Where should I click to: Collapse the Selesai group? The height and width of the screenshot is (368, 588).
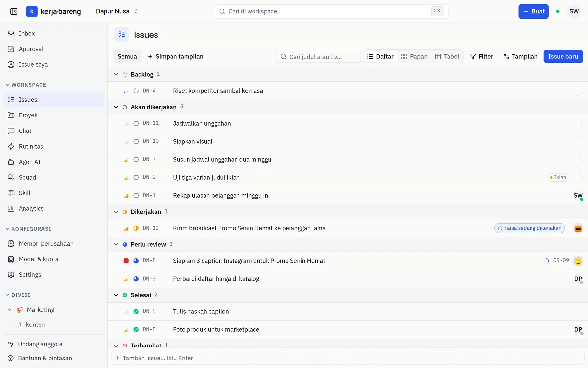116,295
